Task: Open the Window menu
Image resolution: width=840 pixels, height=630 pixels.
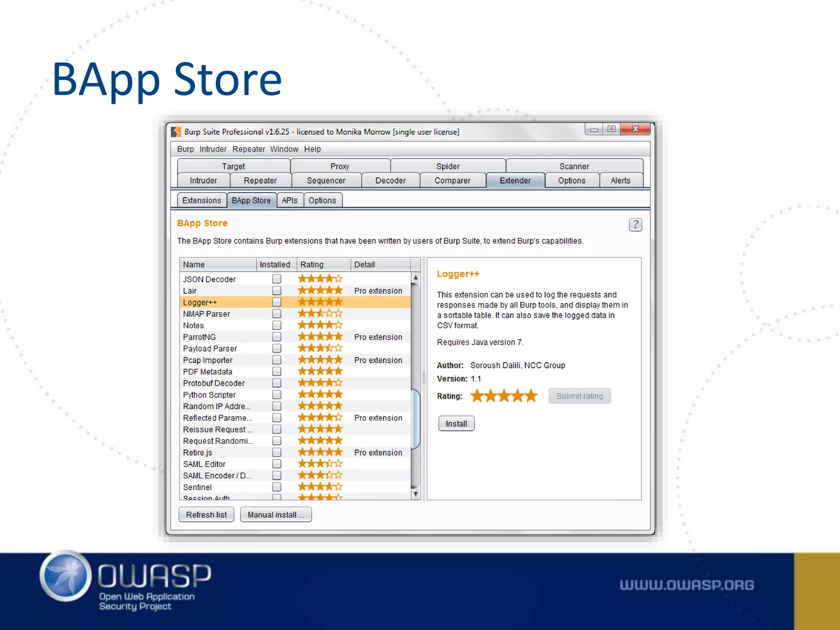Action: 284,149
